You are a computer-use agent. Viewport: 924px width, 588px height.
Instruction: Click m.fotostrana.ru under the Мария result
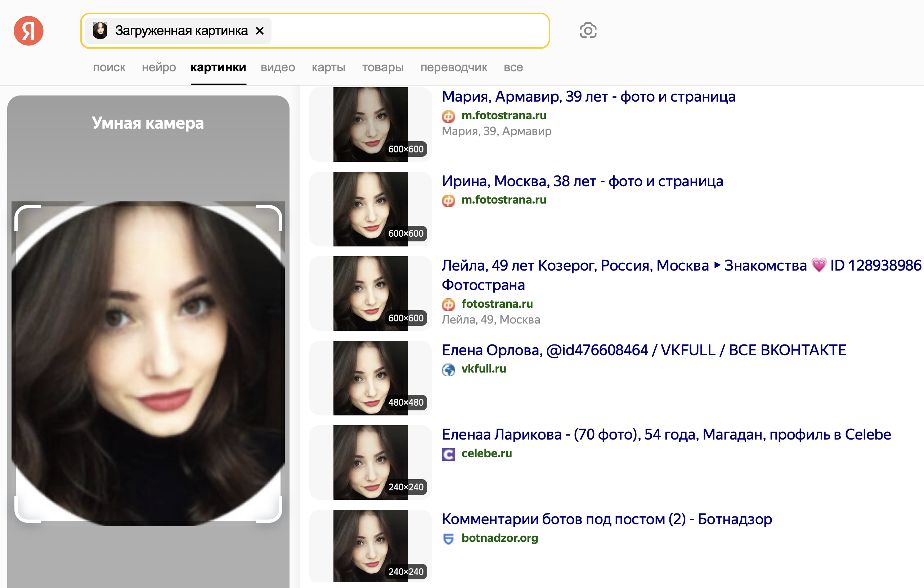[504, 115]
